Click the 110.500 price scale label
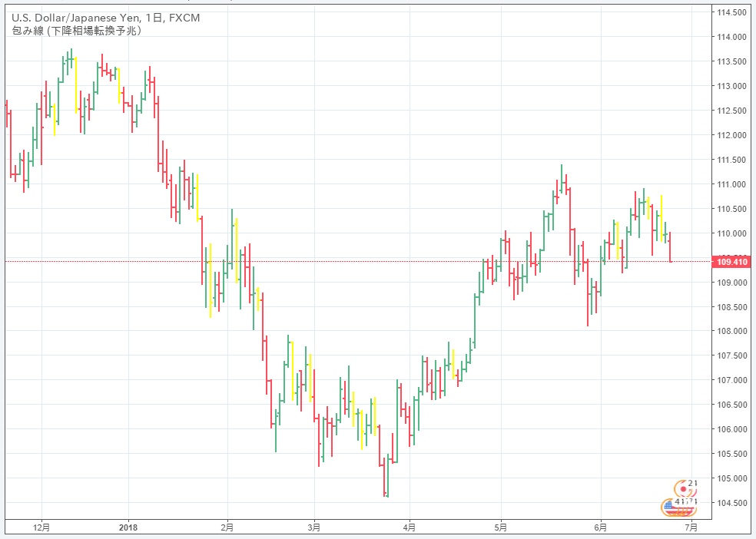The height and width of the screenshot is (539, 756). point(731,209)
